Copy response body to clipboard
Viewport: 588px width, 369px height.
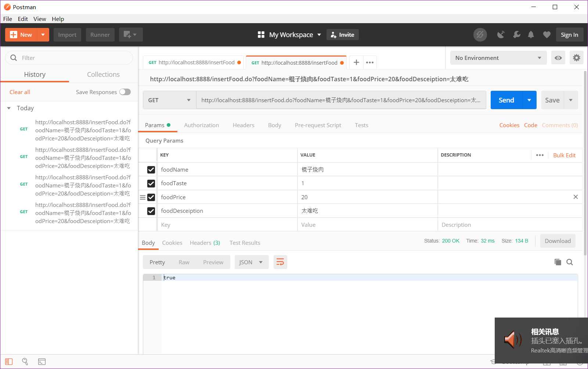[558, 262]
